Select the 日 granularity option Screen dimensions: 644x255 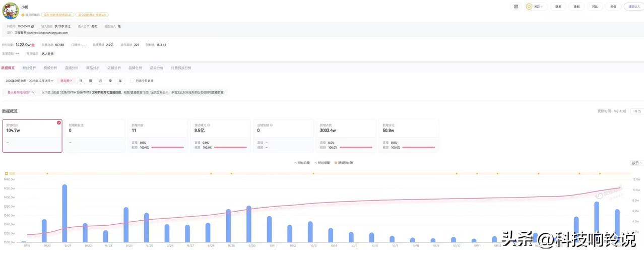click(x=81, y=81)
